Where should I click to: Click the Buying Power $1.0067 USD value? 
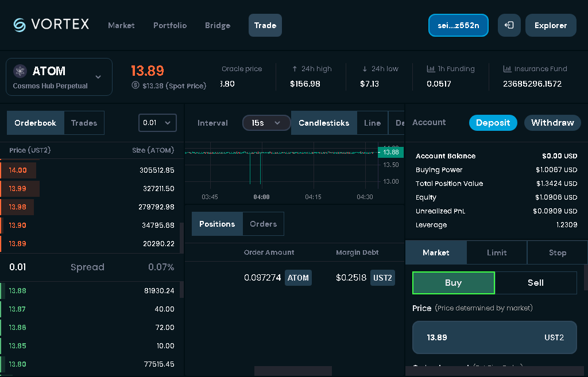point(556,170)
